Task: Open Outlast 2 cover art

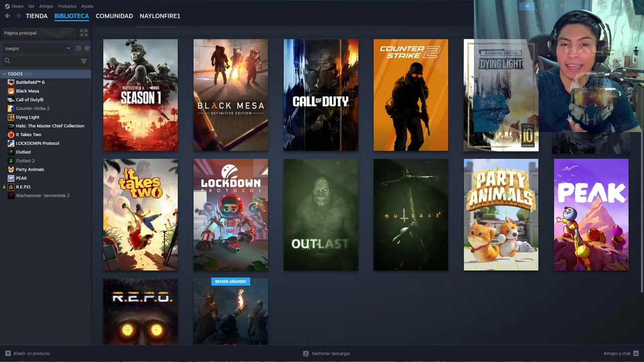Action: point(411,215)
